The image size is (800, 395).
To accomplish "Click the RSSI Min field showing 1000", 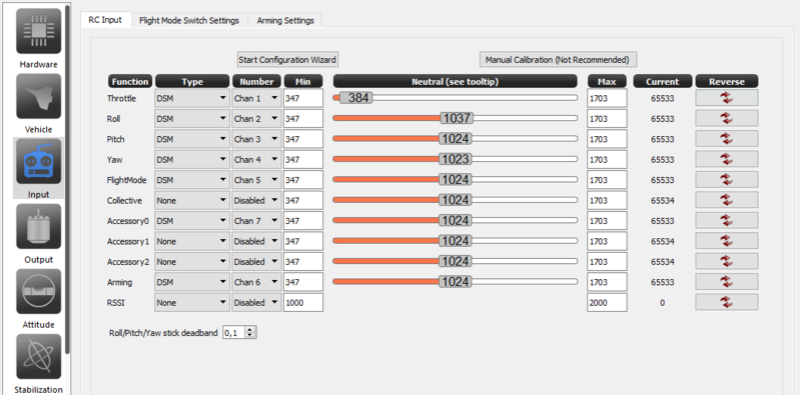I will (303, 302).
